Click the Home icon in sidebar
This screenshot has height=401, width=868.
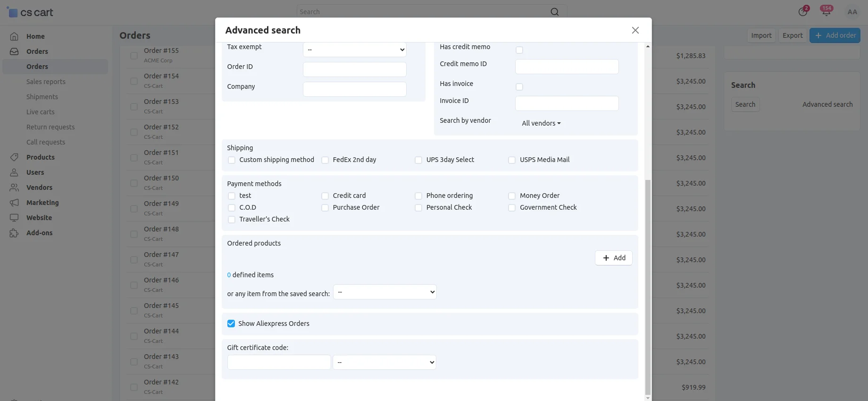[x=14, y=36]
